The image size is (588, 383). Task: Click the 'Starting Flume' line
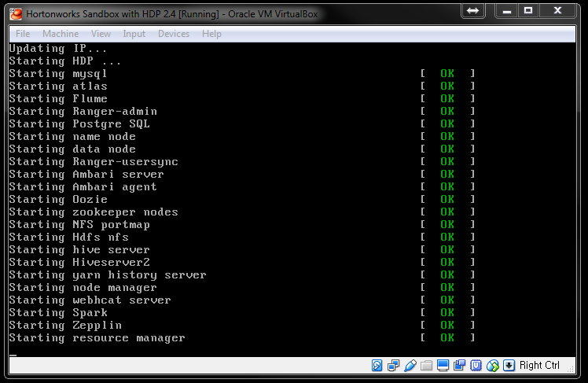coord(58,99)
